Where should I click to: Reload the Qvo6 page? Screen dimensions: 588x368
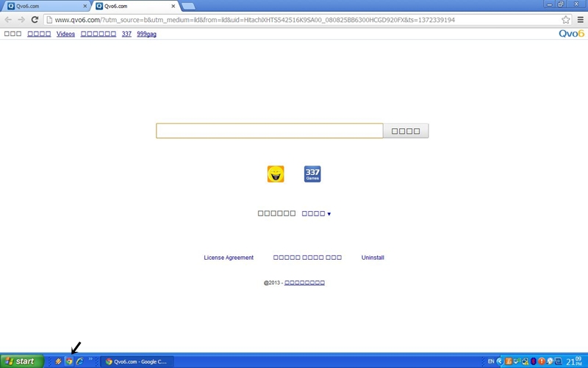point(35,20)
